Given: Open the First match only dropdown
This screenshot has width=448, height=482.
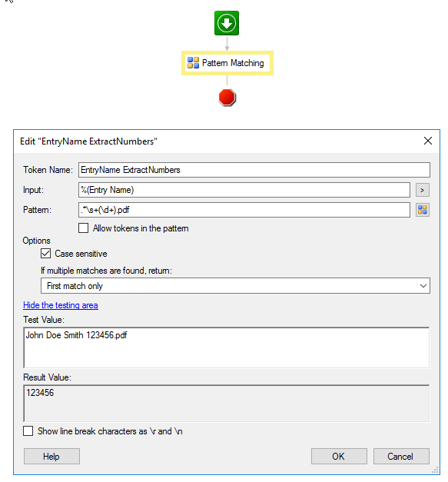Looking at the screenshot, I should click(235, 286).
